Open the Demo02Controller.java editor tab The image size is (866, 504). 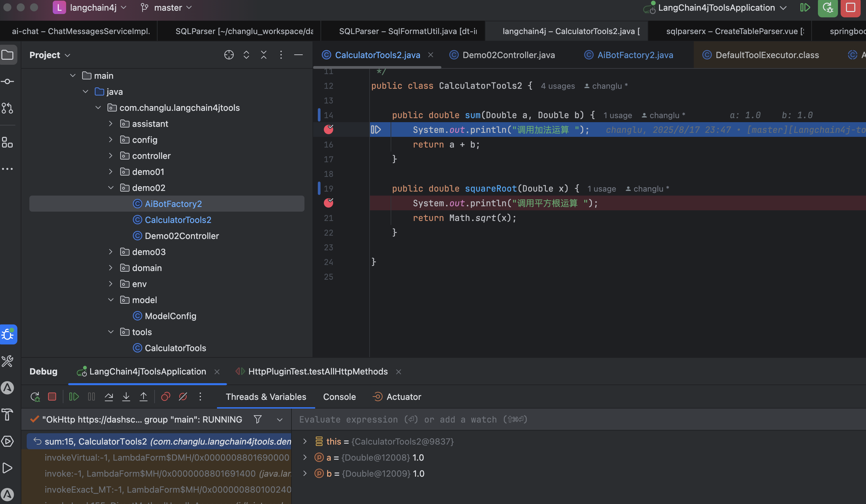(x=508, y=55)
